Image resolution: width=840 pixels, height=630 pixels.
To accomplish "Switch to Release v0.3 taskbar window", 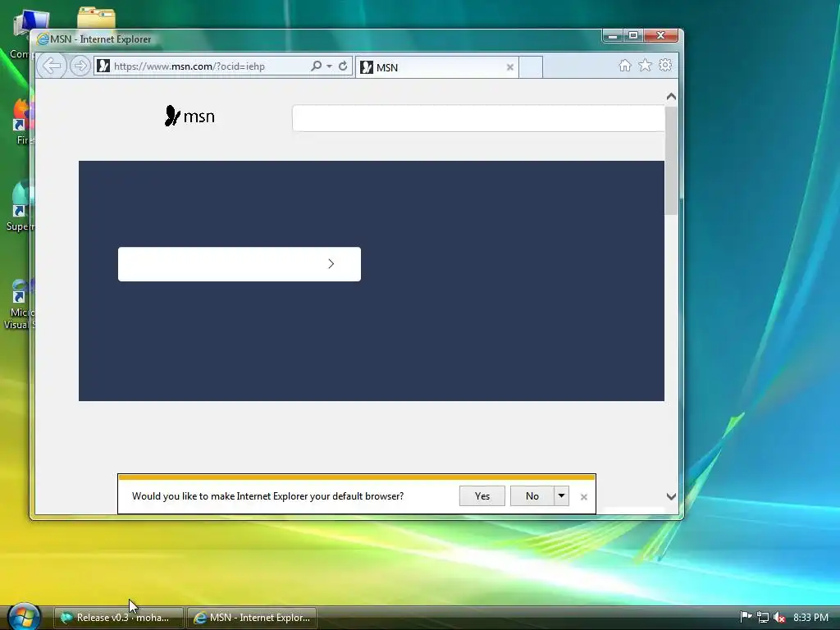I will [118, 618].
